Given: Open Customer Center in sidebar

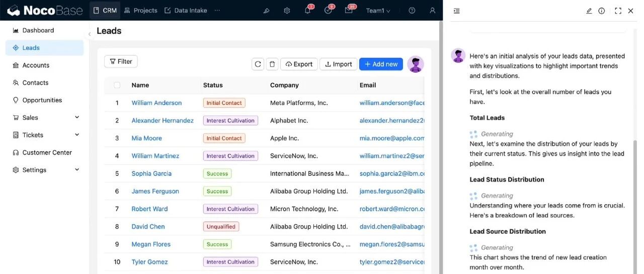Looking at the screenshot, I should pos(44,152).
